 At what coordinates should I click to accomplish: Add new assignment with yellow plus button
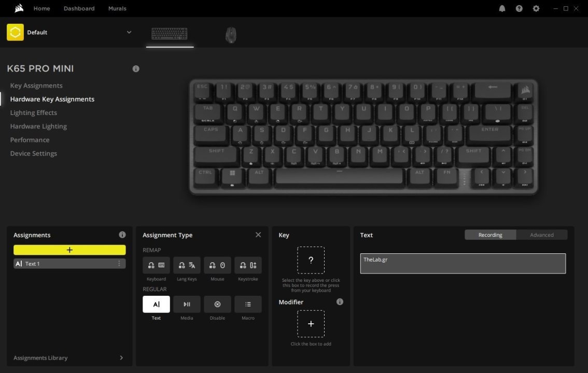pyautogui.click(x=69, y=250)
